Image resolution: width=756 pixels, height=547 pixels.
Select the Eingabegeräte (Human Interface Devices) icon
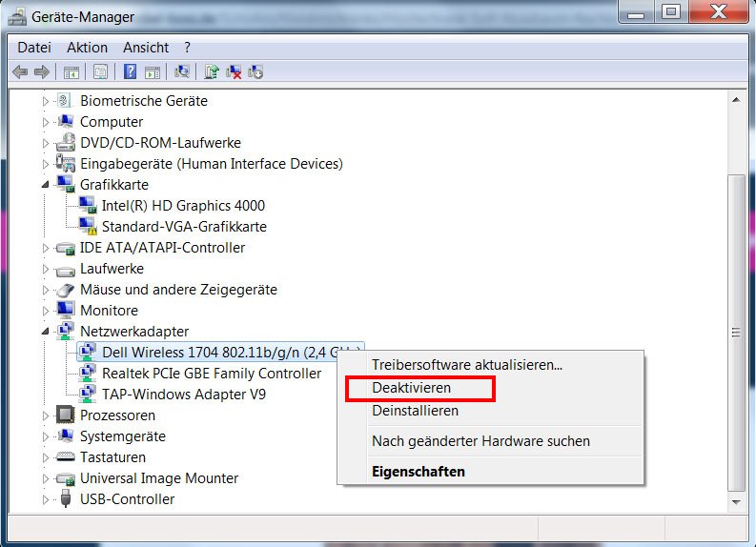65,164
